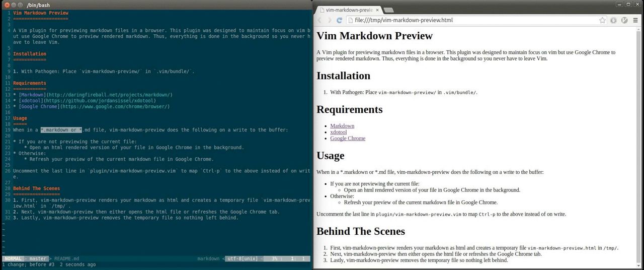The image size is (644, 270).
Task: Bookmark this page with the star icon
Action: [602, 20]
